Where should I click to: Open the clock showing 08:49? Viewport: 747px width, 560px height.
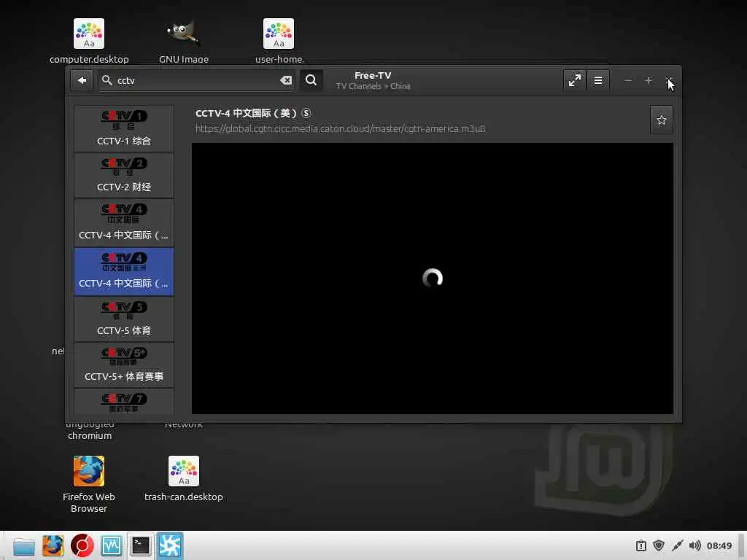(719, 545)
